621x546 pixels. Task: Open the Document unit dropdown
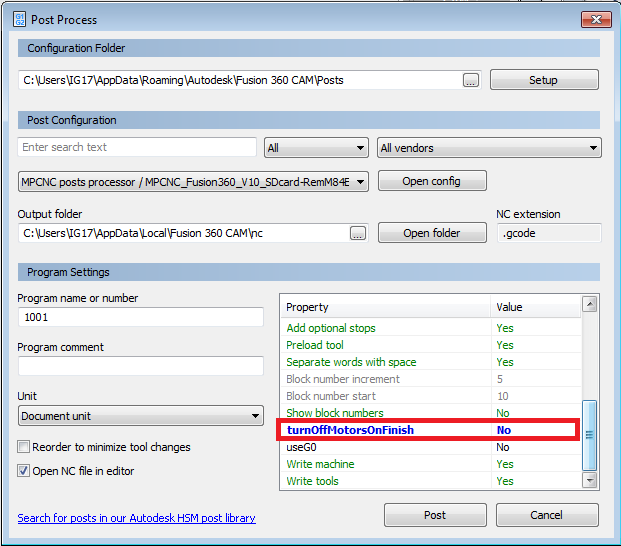pyautogui.click(x=140, y=416)
